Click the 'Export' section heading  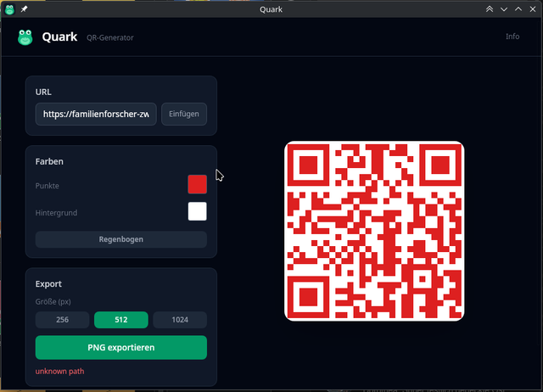tap(48, 284)
